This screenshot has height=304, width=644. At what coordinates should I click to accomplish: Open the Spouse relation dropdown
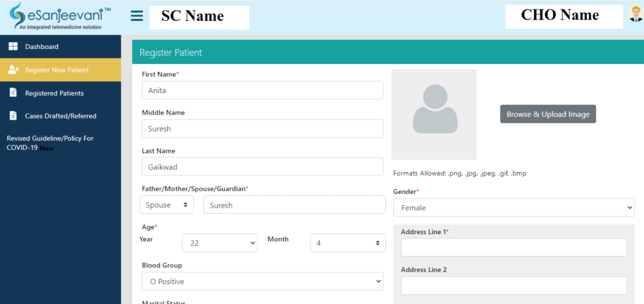(x=166, y=205)
